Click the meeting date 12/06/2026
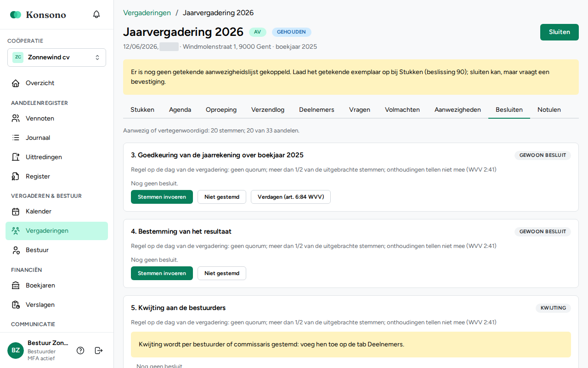 pos(141,47)
